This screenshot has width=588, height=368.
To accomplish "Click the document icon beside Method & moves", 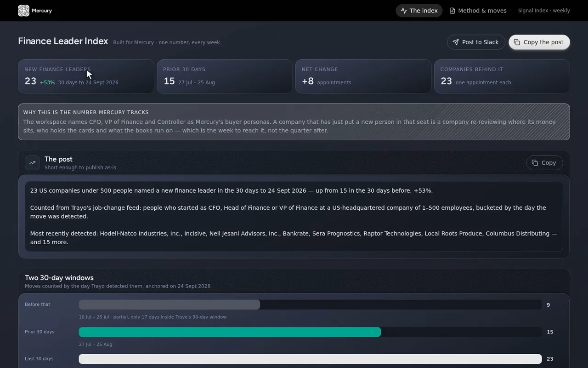I will coord(452,11).
